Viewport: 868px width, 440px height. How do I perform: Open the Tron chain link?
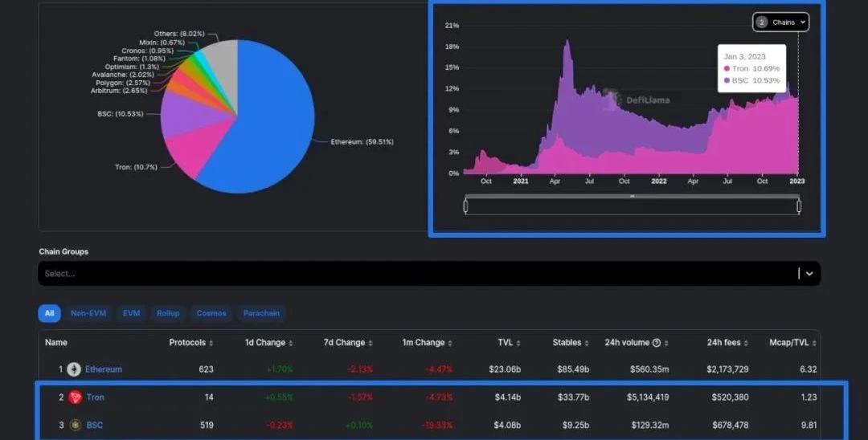[96, 397]
